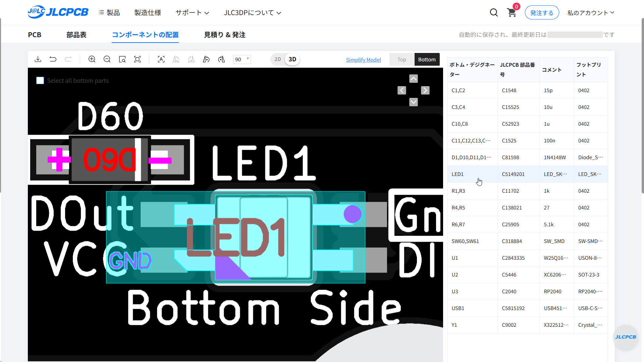644x362 pixels.
Task: Click the bracketed A text tool icon
Action: [x=161, y=59]
